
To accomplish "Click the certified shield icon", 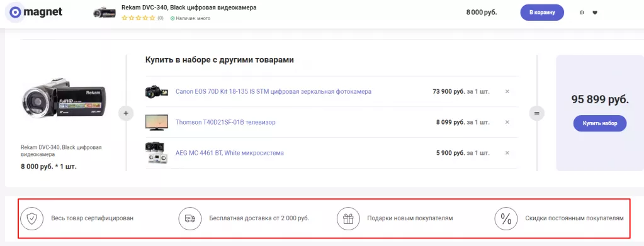I will tap(32, 218).
